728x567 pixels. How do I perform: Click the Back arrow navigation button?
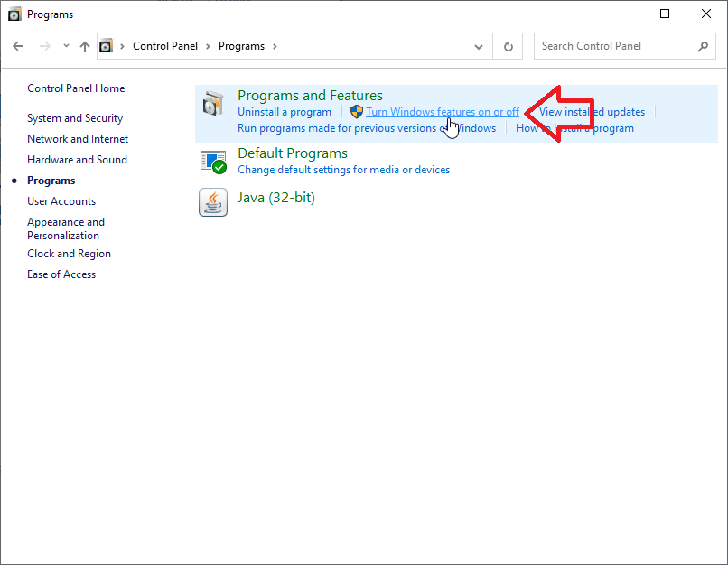coord(19,46)
